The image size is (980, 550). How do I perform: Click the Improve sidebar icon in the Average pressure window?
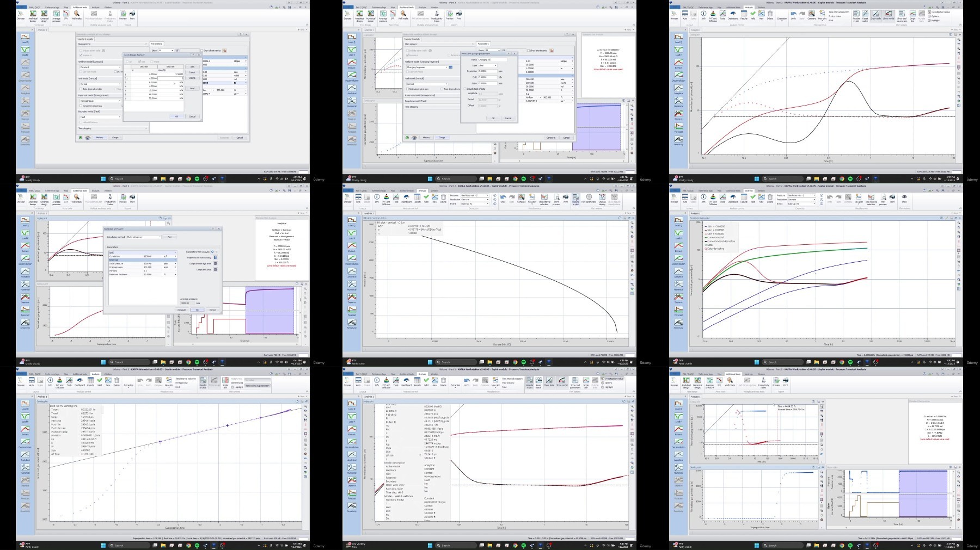[x=25, y=298]
